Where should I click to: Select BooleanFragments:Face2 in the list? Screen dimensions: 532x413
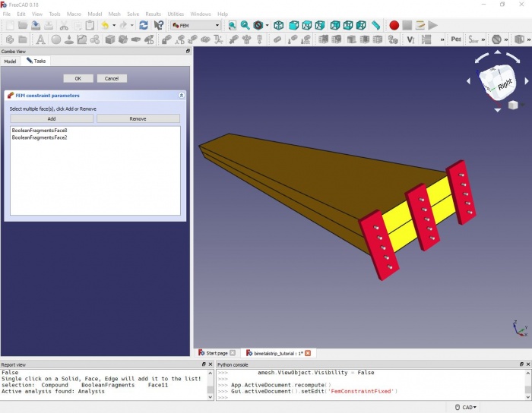point(40,137)
